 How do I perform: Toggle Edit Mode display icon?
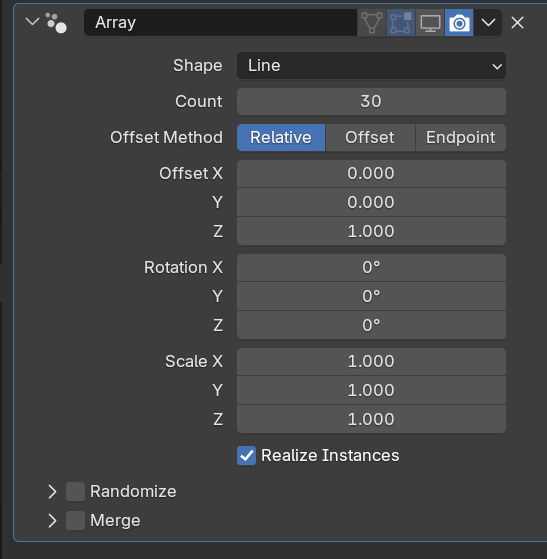point(401,23)
